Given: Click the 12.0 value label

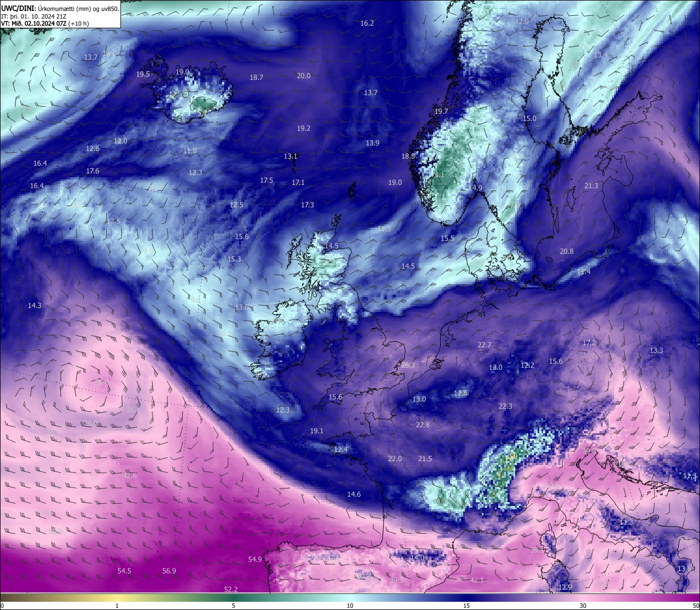Looking at the screenshot, I should coord(120,141).
